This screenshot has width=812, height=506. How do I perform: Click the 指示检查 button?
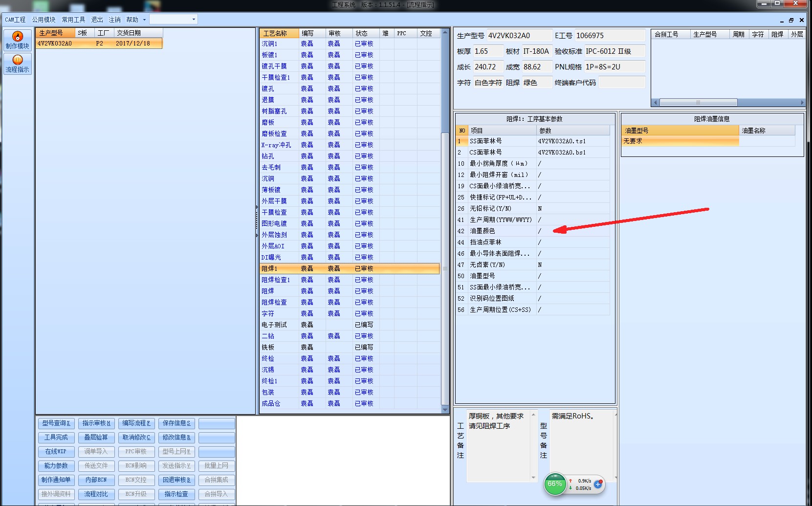click(176, 494)
